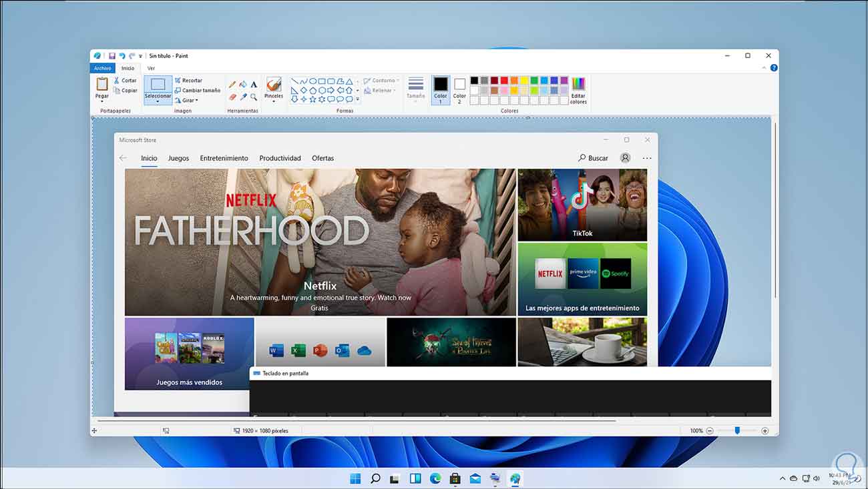868x489 pixels.
Task: Zoom in with the plus button
Action: click(x=765, y=431)
